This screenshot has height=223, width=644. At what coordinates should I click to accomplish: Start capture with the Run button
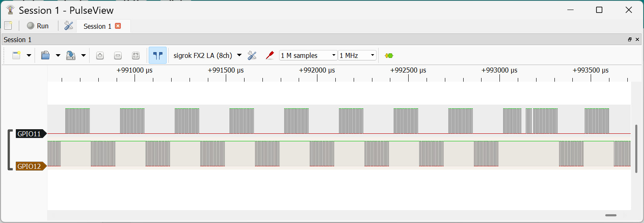click(x=38, y=26)
